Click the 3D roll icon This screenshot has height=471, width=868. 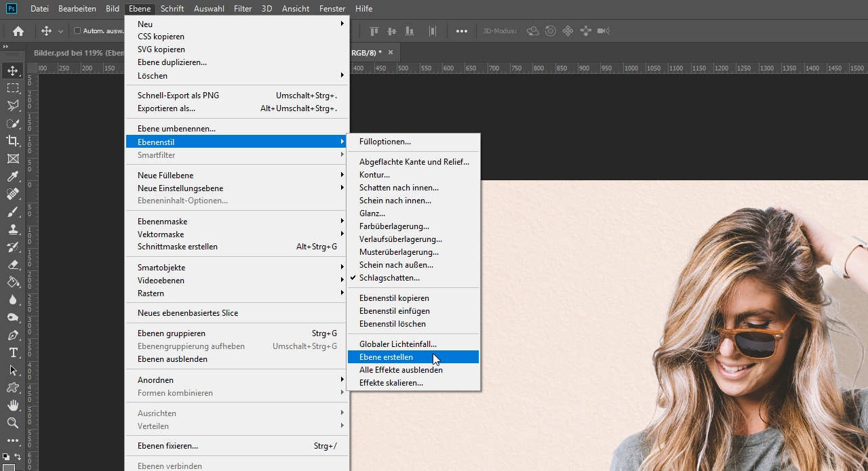(x=551, y=31)
